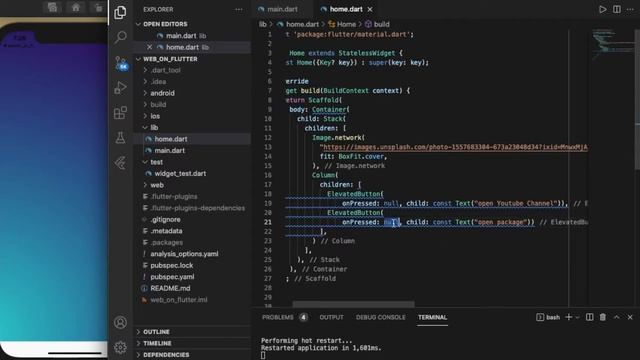The image size is (640, 360).
Task: Open widget_test.dart file
Action: coord(180,173)
